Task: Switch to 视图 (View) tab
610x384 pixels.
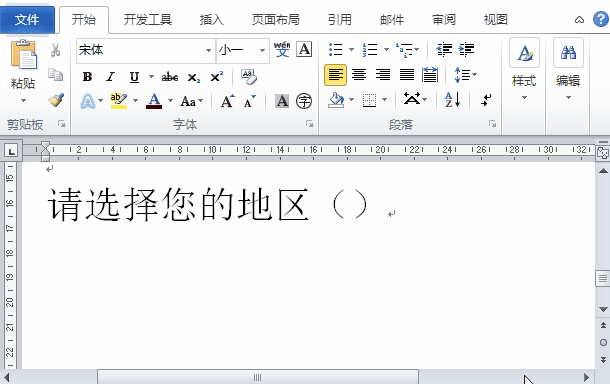Action: [496, 19]
